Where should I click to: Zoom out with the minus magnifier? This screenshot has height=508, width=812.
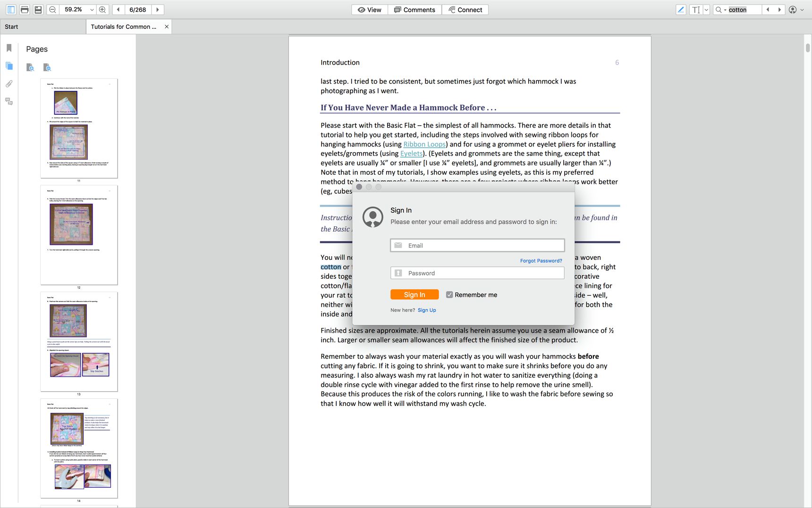pyautogui.click(x=53, y=9)
